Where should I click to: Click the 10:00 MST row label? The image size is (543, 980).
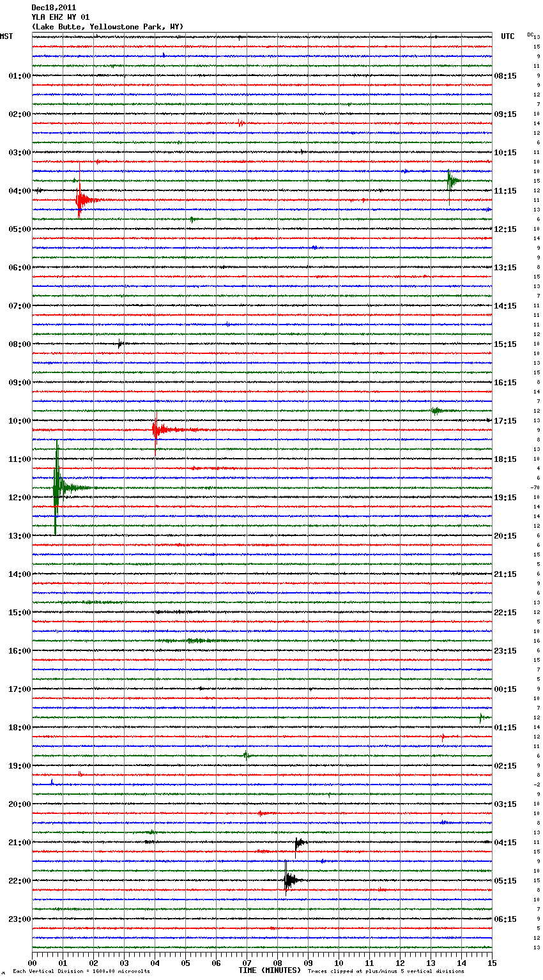(20, 421)
